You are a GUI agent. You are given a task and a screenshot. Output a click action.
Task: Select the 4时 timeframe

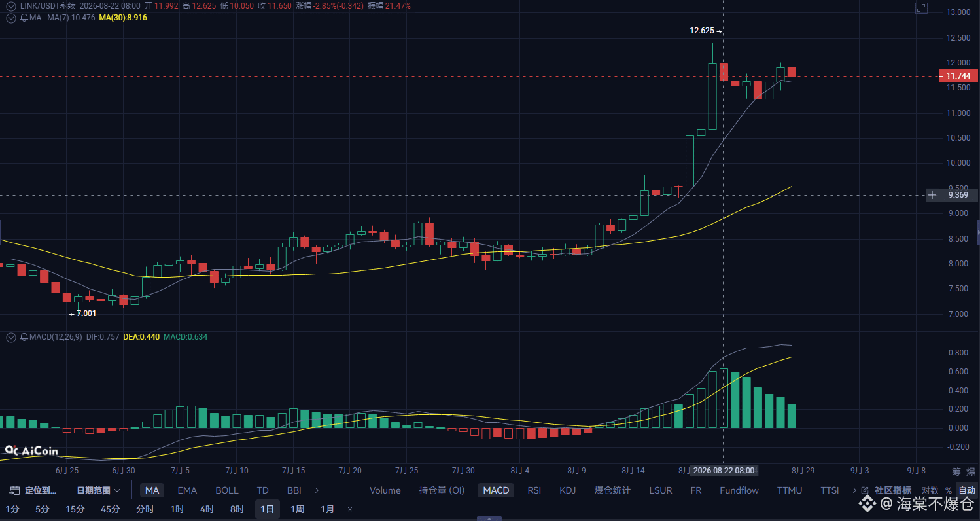point(207,509)
